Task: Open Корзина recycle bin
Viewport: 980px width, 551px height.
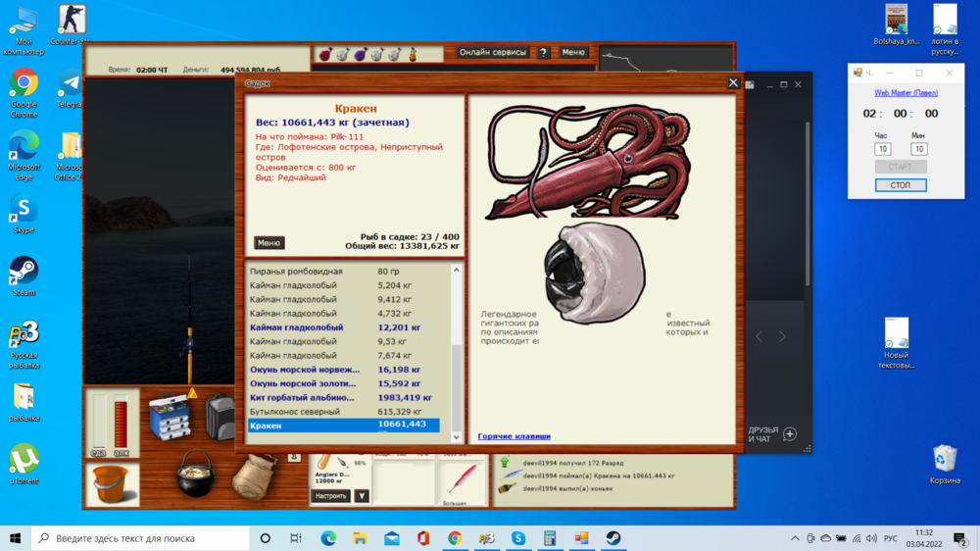Action: click(945, 464)
